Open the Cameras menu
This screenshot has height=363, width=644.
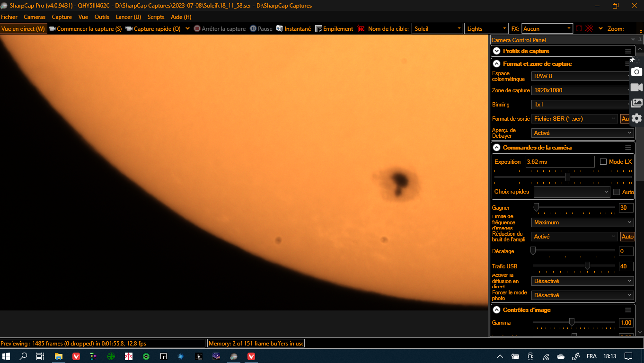click(x=35, y=17)
